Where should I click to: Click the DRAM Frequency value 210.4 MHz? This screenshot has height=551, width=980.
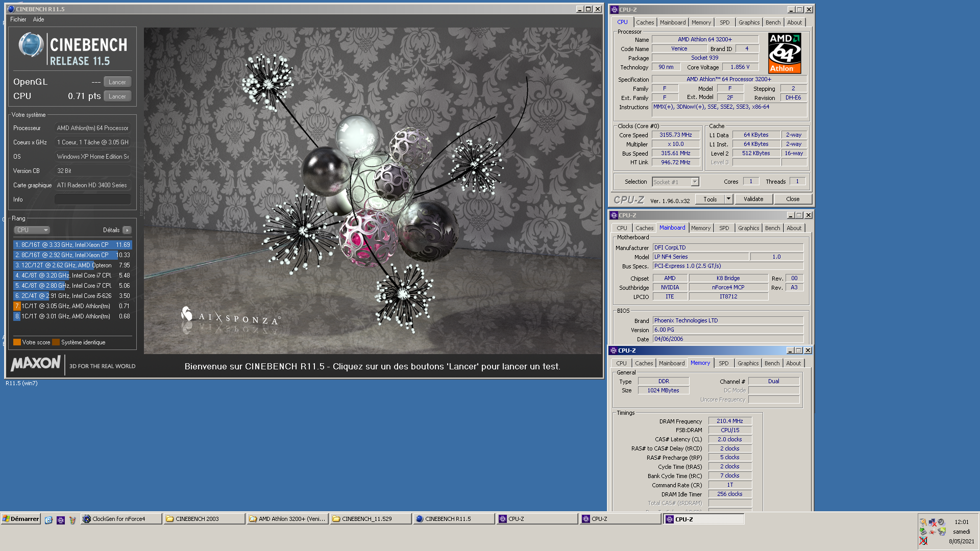[x=730, y=421]
